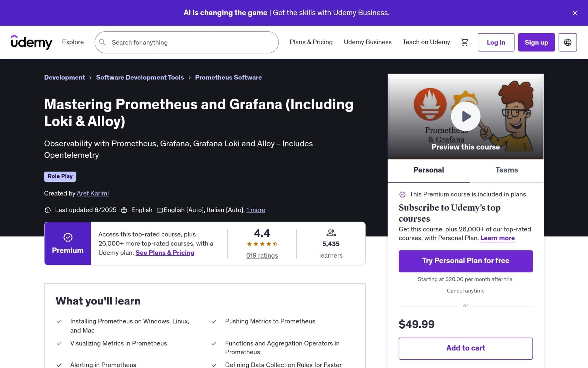
Task: Click the Add to cart button
Action: click(465, 348)
